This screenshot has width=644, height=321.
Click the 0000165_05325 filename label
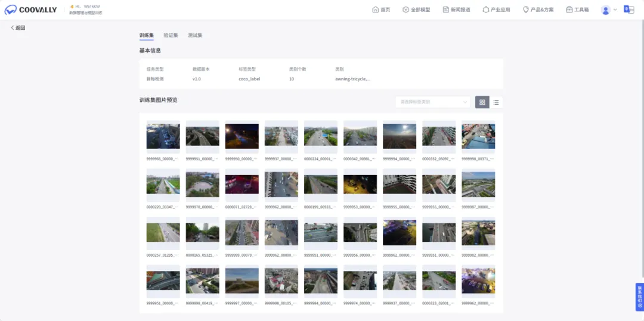pos(202,255)
